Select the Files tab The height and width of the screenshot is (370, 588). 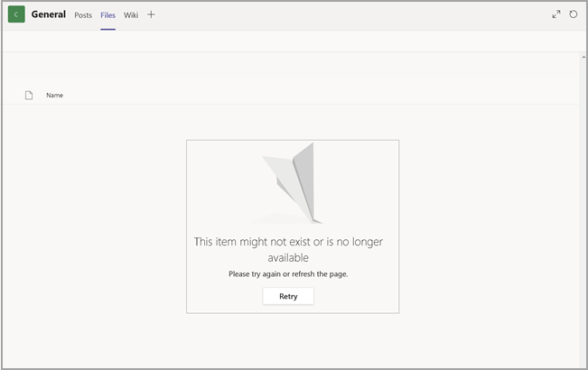107,15
